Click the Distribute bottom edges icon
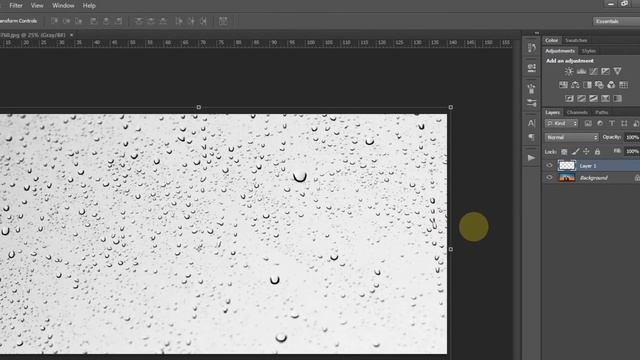640x360 pixels. point(163,21)
